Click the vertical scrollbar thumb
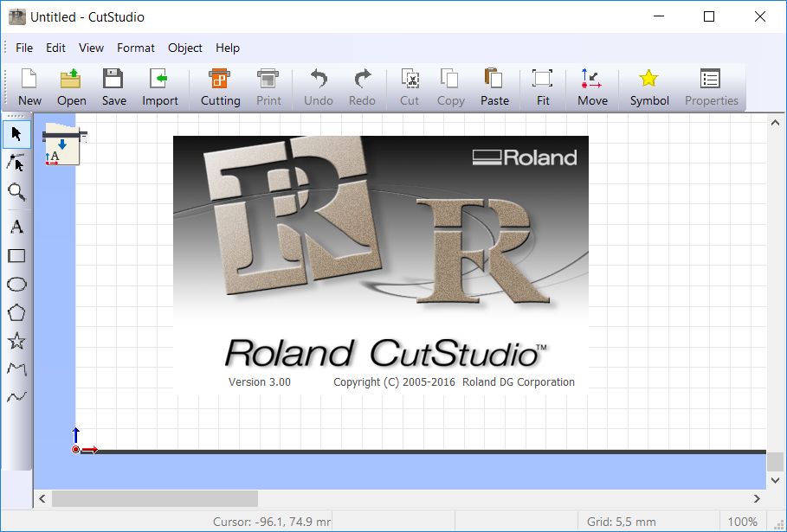787x532 pixels. (775, 462)
